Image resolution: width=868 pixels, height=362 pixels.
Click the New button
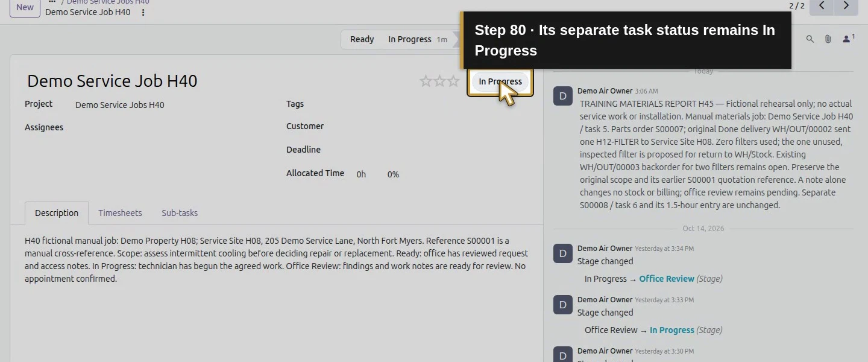[25, 7]
